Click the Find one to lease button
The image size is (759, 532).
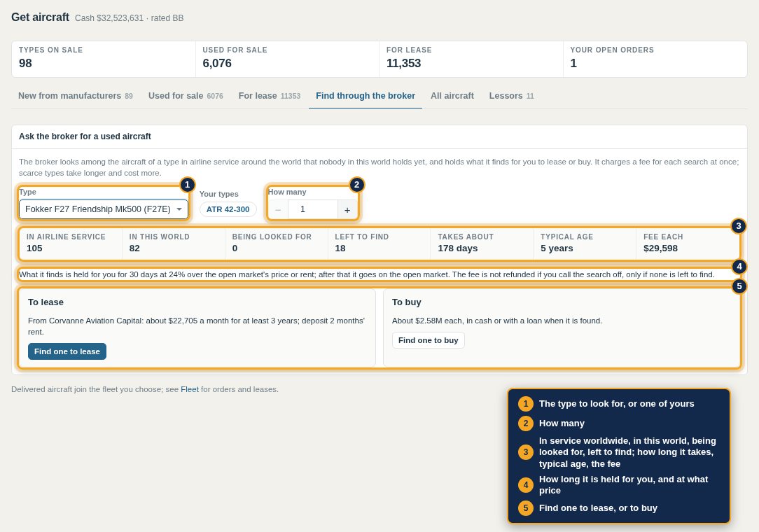tap(67, 351)
